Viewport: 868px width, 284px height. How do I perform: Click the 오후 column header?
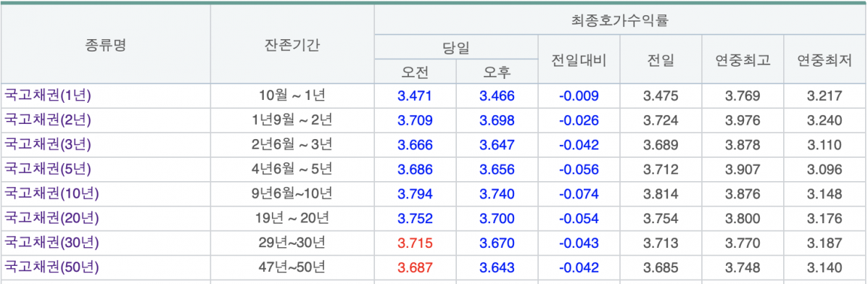point(497,72)
